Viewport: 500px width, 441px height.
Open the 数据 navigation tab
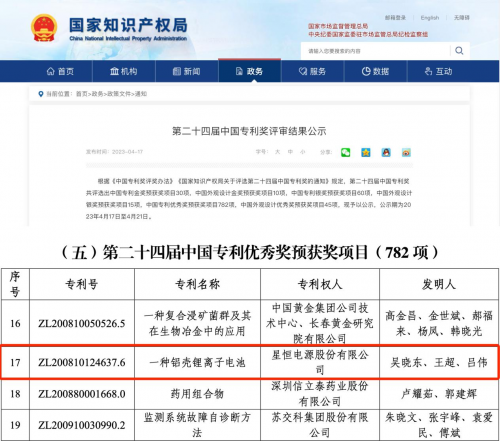click(x=375, y=71)
